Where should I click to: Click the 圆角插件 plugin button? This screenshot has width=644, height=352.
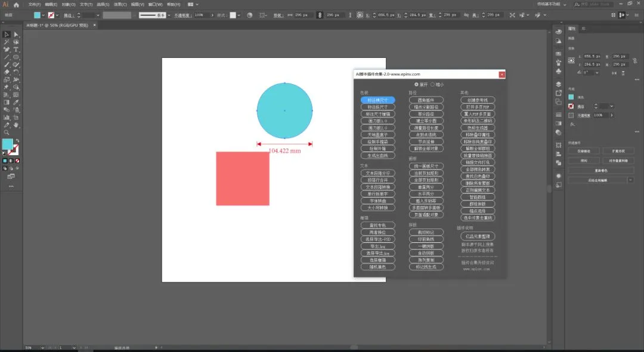pos(426,100)
